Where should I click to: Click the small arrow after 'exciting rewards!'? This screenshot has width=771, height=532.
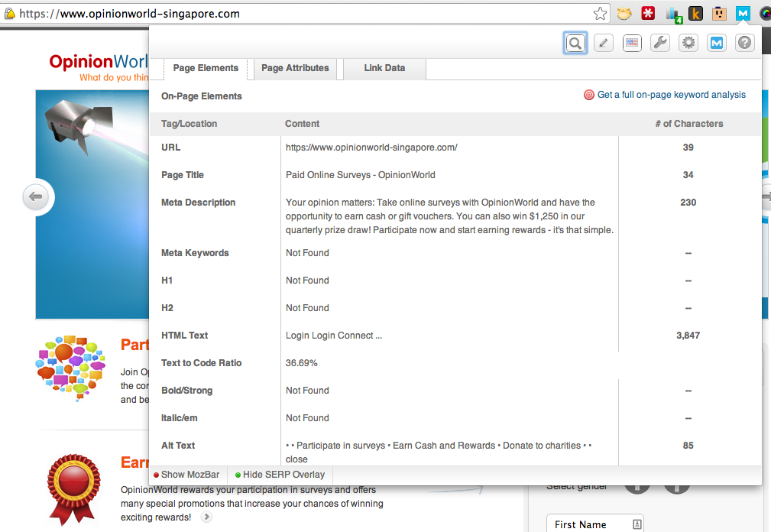pos(206,517)
